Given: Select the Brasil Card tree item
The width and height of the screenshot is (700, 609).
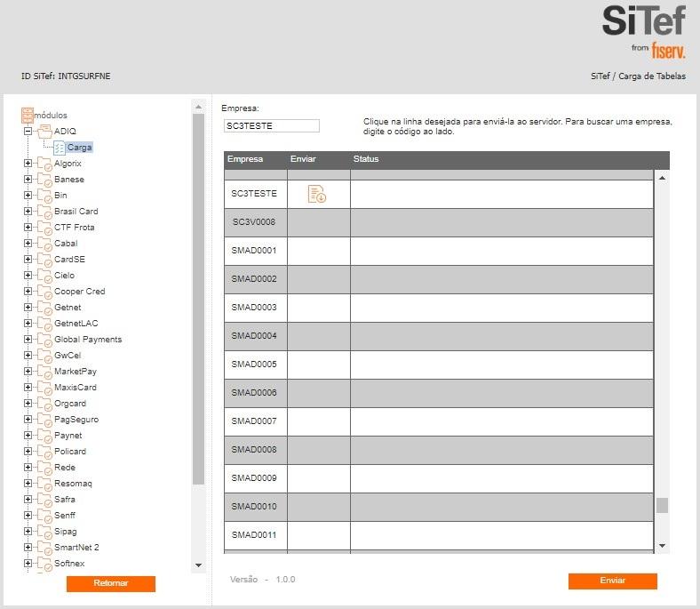Looking at the screenshot, I should point(76,212).
